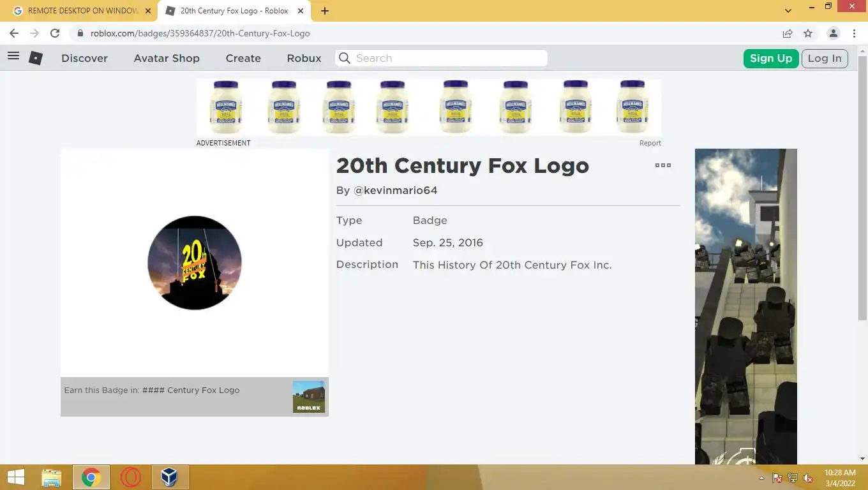The height and width of the screenshot is (490, 868).
Task: Open the game thumbnail beside Earn this Badge
Action: 309,397
